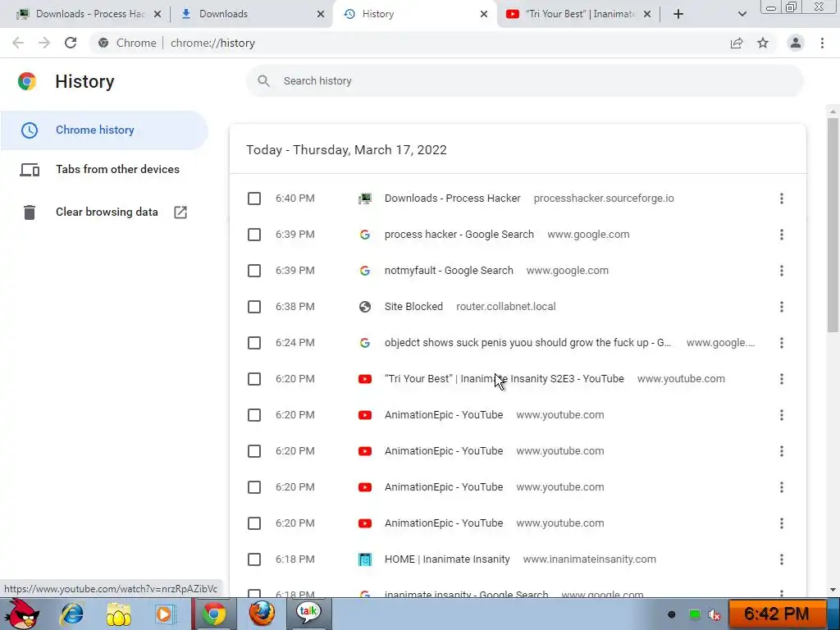Open Chrome's three-dot main menu
840x630 pixels.
coord(822,43)
